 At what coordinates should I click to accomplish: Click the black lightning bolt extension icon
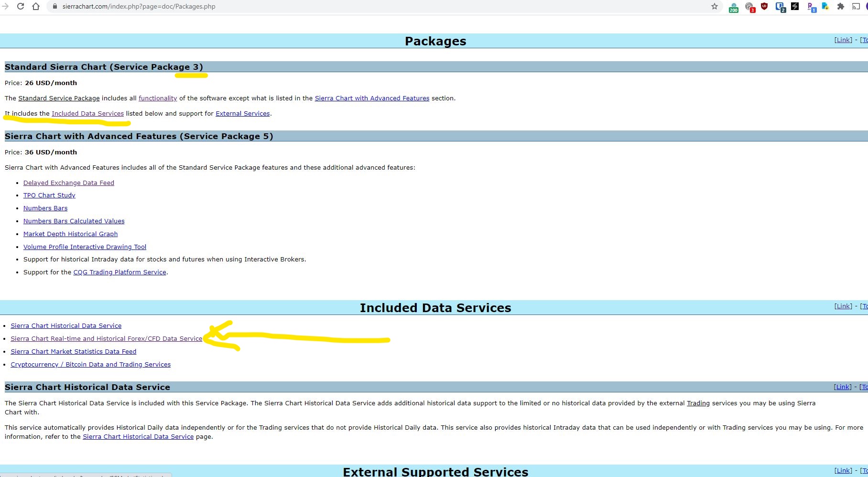[795, 6]
